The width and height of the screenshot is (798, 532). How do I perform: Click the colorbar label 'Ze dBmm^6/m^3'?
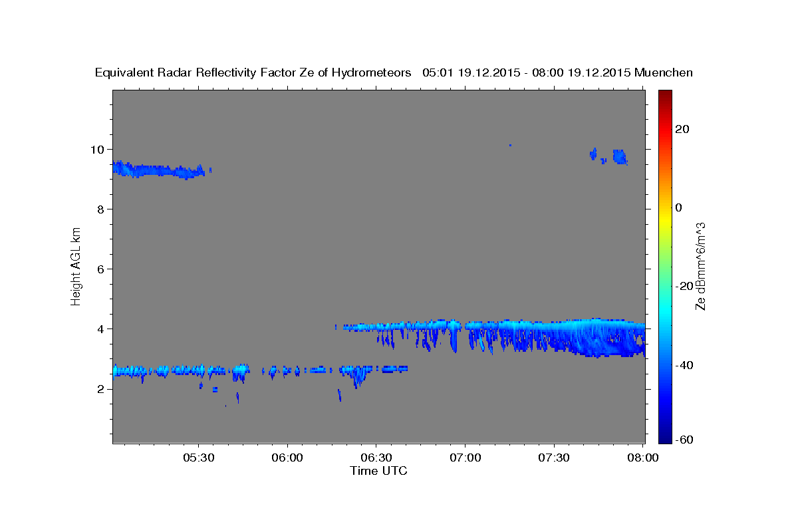click(x=700, y=266)
